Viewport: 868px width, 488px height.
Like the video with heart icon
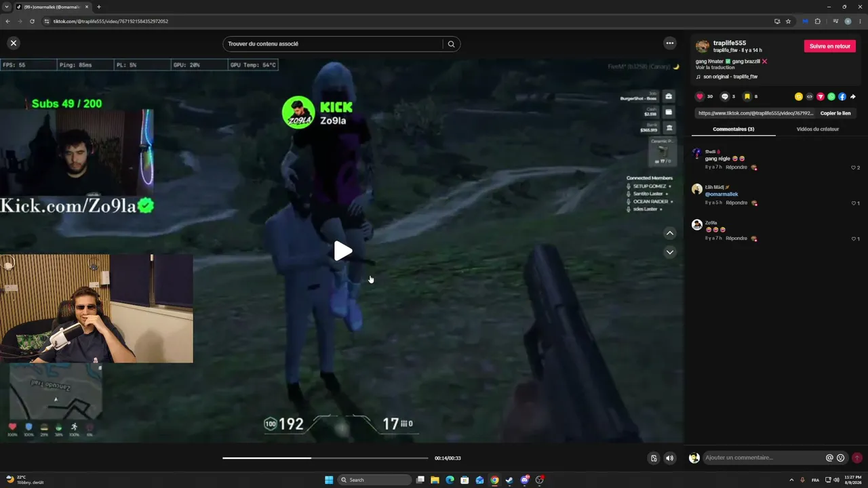click(x=701, y=97)
